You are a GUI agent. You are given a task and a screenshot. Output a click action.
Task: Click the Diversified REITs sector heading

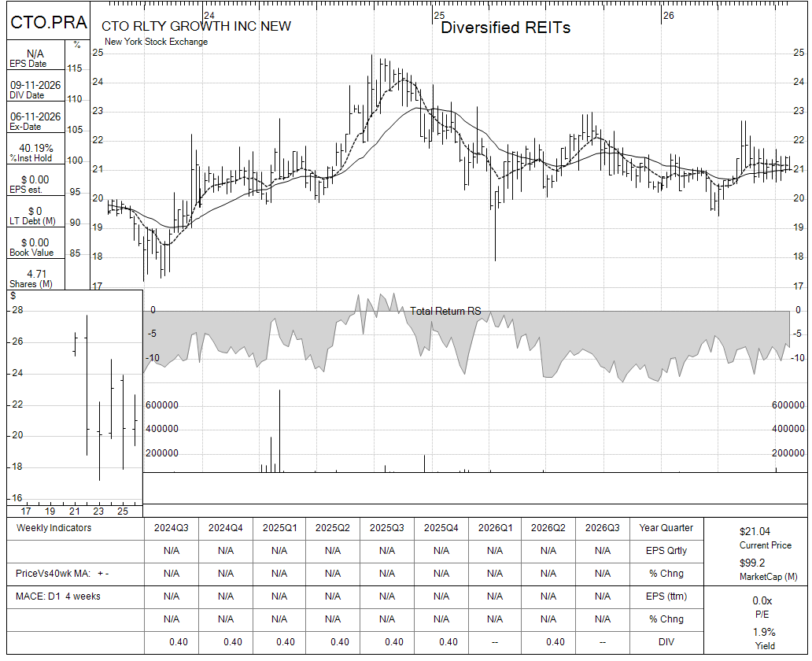505,28
